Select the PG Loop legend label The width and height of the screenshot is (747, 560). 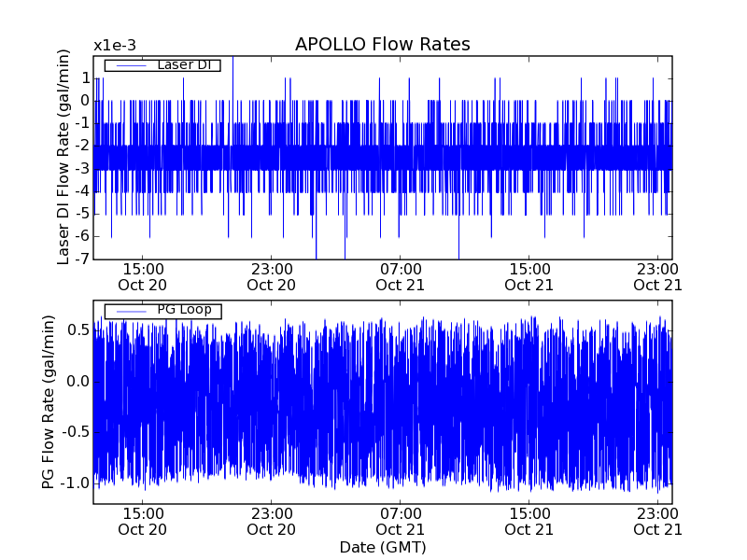tap(184, 310)
